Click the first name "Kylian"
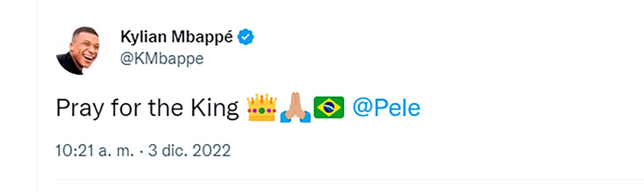Viewport: 644px width, 192px height. (x=143, y=36)
